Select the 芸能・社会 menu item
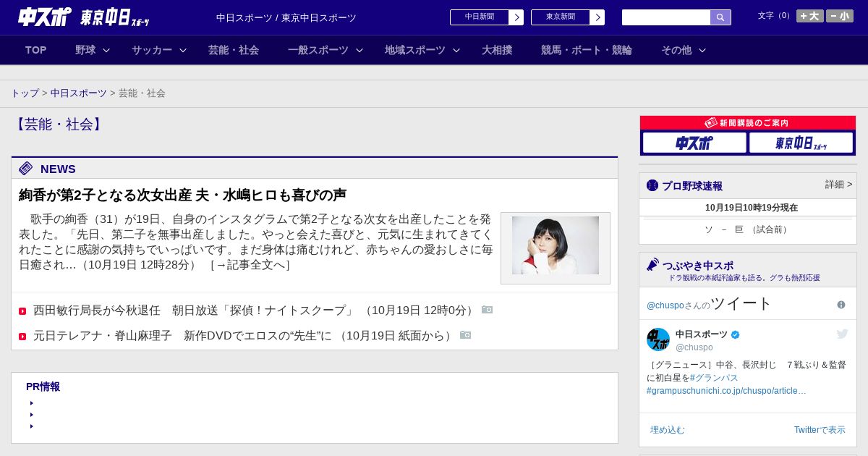The height and width of the screenshot is (456, 868). [x=234, y=50]
